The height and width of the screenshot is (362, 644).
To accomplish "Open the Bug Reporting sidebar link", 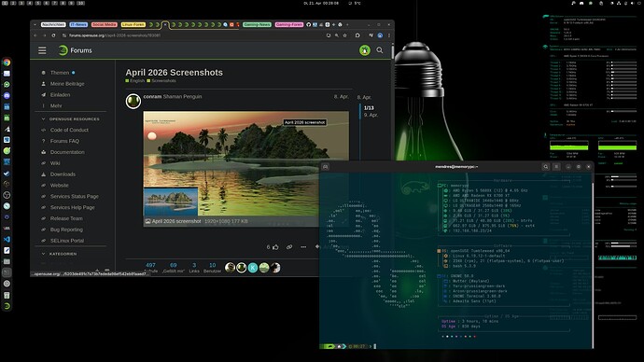I will point(66,230).
